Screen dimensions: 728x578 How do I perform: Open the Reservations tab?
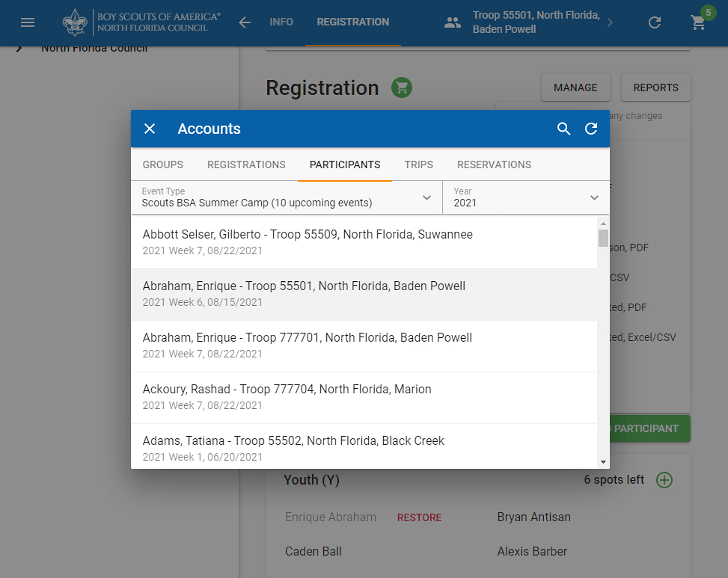[494, 165]
